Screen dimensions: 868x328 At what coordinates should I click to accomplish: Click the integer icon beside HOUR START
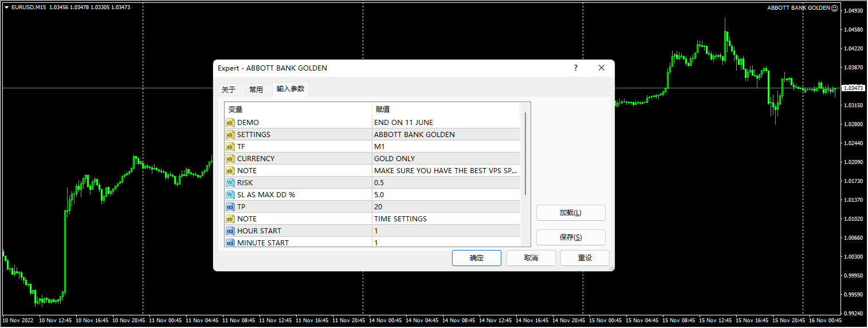(x=230, y=231)
